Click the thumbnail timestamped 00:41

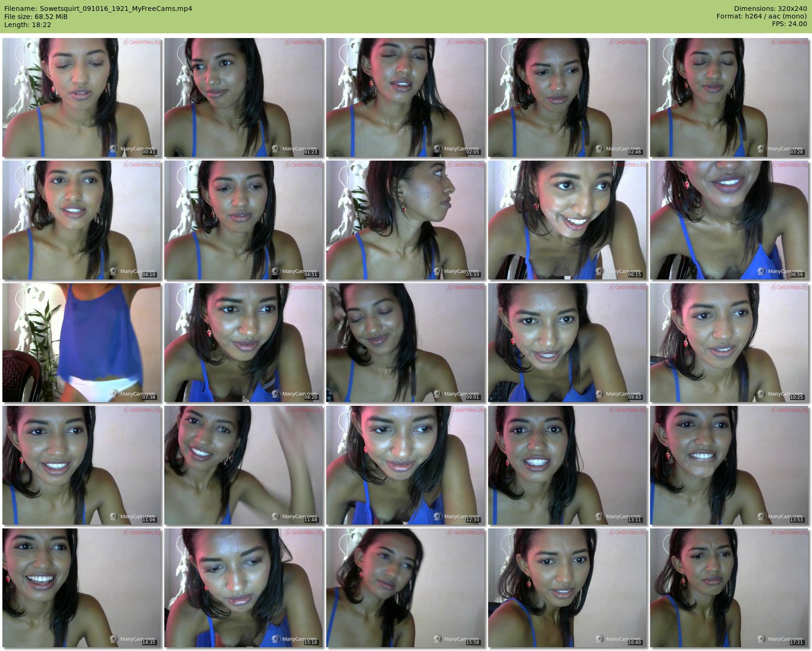82,97
